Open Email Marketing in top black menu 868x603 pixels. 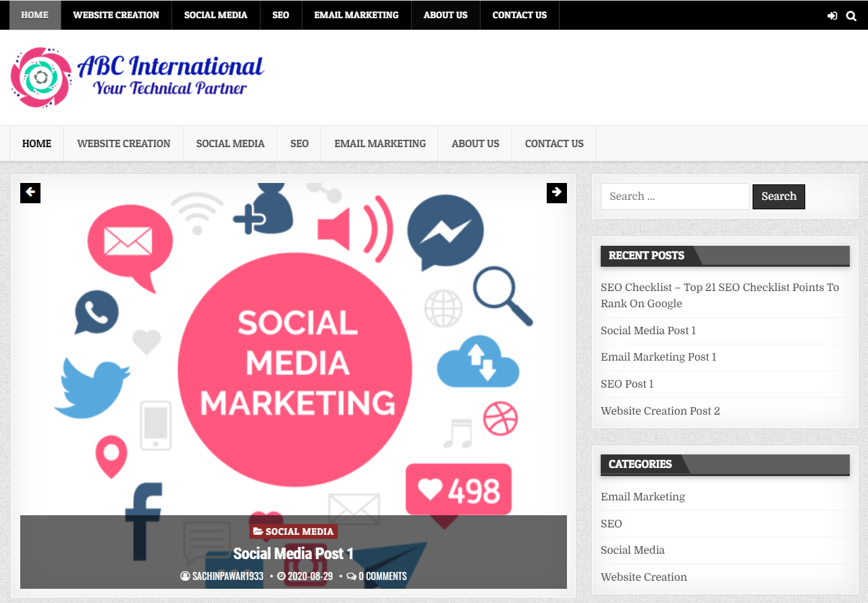tap(356, 15)
